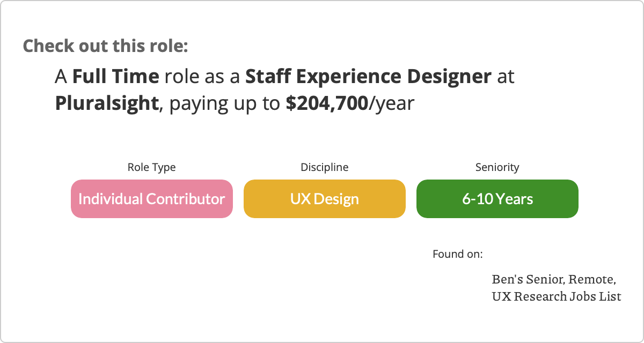Click the Role Type label
Viewport: 644px width, 343px height.
click(x=151, y=167)
